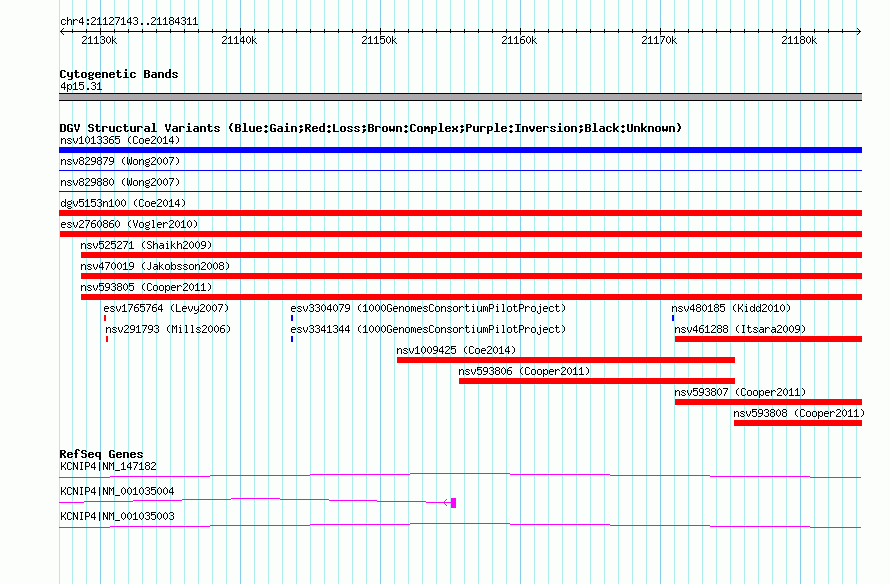Viewport: 890px width, 584px height.
Task: Select the blue nsv1013365 gain bar
Action: [460, 150]
